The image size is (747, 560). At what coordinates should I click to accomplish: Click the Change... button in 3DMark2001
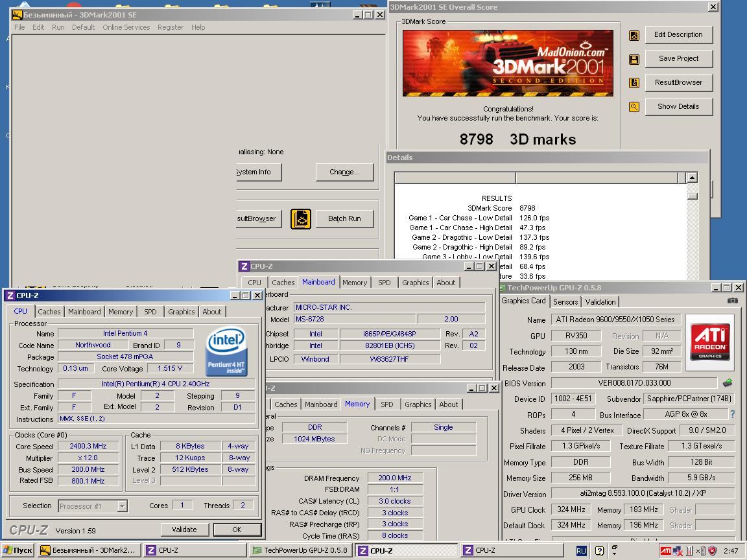[x=344, y=172]
